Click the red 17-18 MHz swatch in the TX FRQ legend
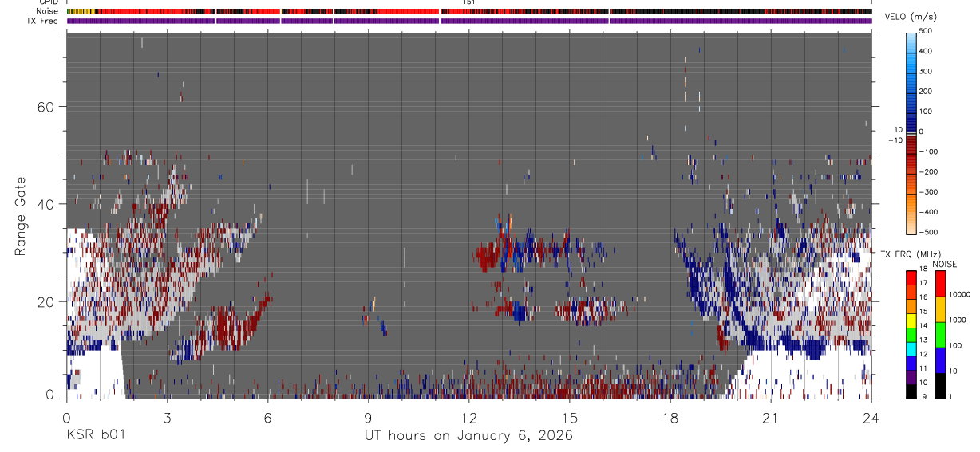Image resolution: width=980 pixels, height=452 pixels. pos(911,278)
